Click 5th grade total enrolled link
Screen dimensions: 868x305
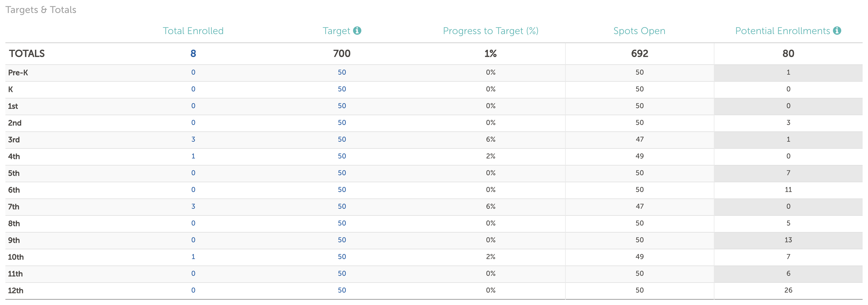(x=193, y=173)
